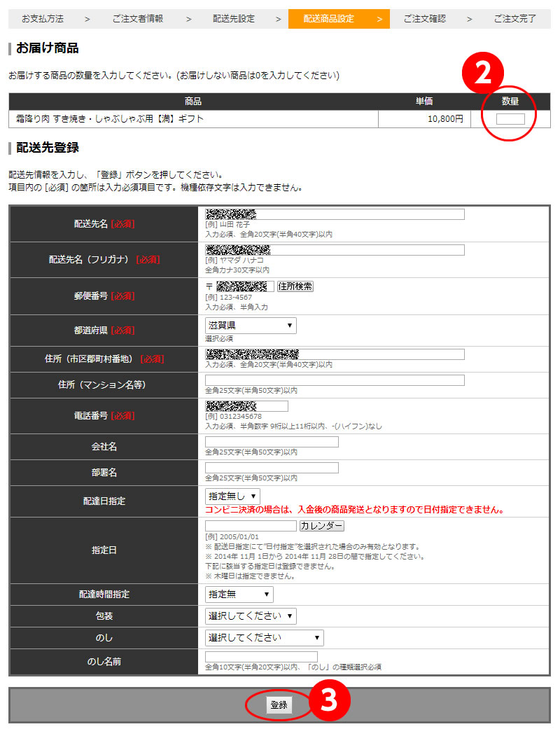Click the quantity (数量) input field
Viewport: 560px width, 736px height.
pyautogui.click(x=510, y=119)
